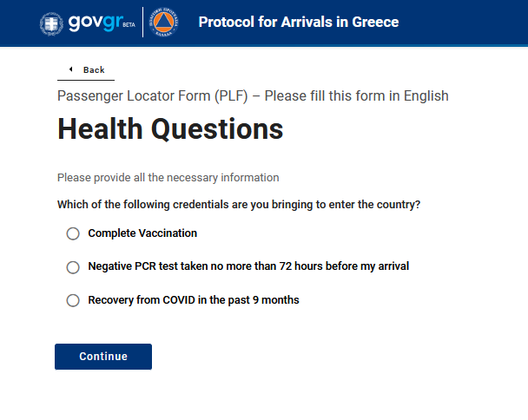Select the Recovery from COVID radio button
This screenshot has height=420, width=528.
click(x=73, y=300)
